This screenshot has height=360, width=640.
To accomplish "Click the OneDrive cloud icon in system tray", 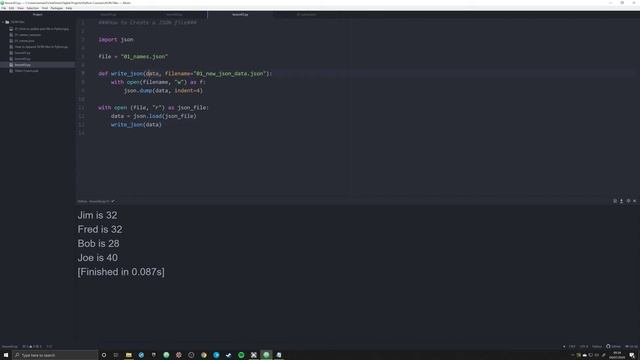I will [584, 355].
